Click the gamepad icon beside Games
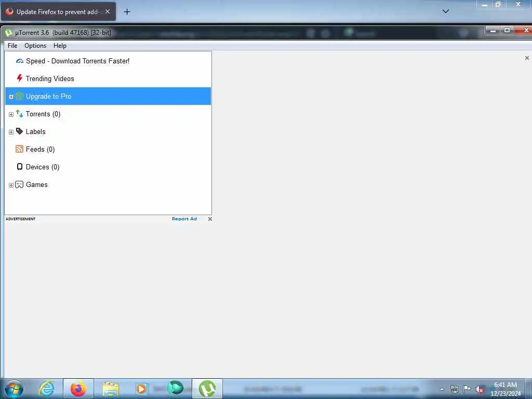532x399 pixels. pyautogui.click(x=19, y=184)
